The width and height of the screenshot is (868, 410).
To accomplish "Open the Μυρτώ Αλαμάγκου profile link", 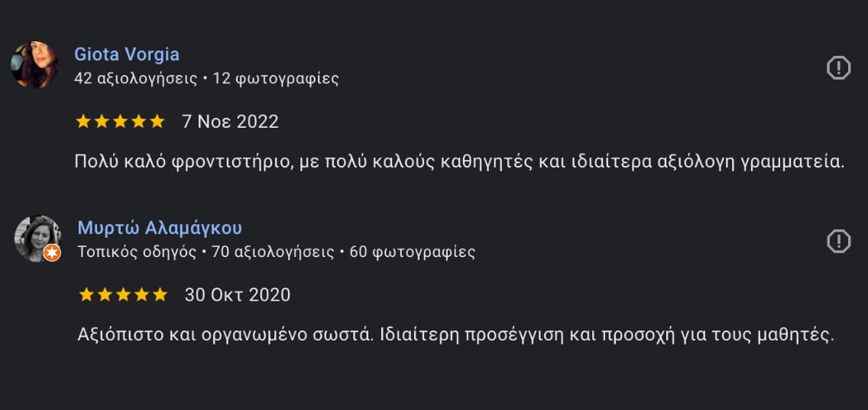I will pyautogui.click(x=160, y=228).
